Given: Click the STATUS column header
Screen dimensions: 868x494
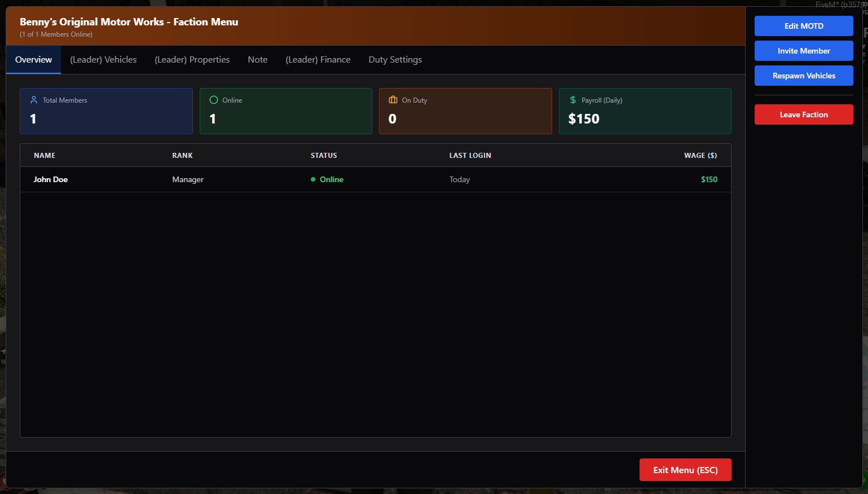Looking at the screenshot, I should click(x=324, y=156).
